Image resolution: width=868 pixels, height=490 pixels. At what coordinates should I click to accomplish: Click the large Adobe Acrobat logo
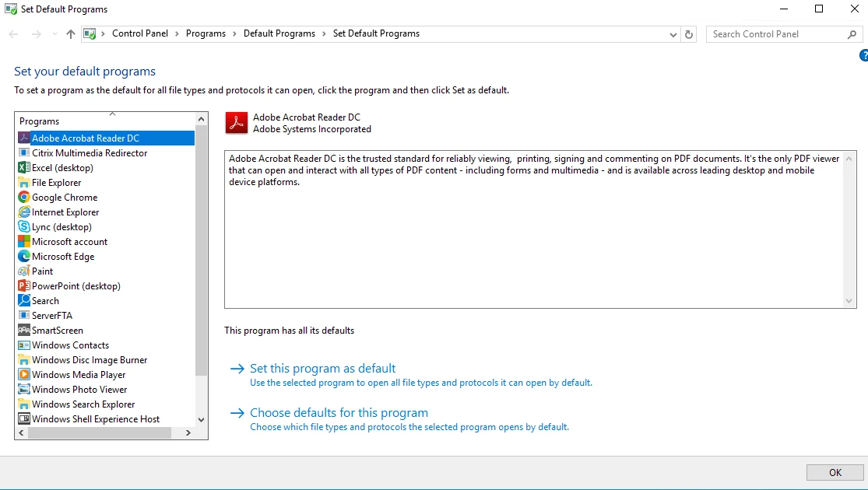pyautogui.click(x=237, y=123)
